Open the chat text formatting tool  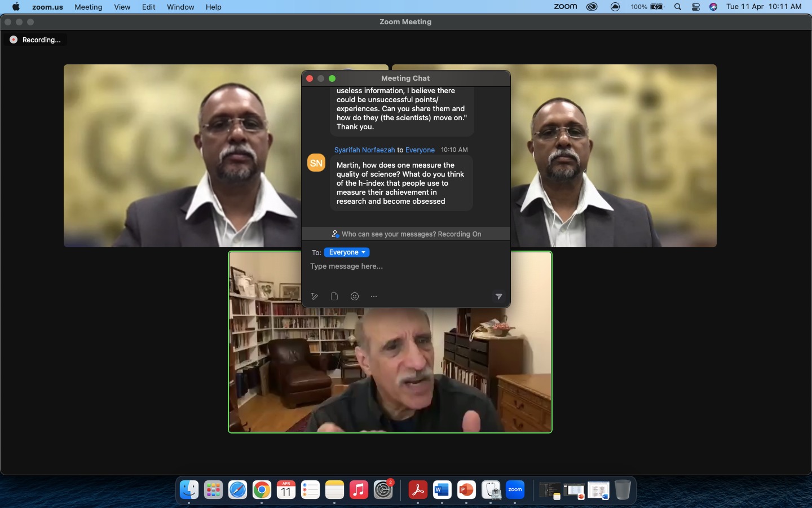(x=315, y=296)
